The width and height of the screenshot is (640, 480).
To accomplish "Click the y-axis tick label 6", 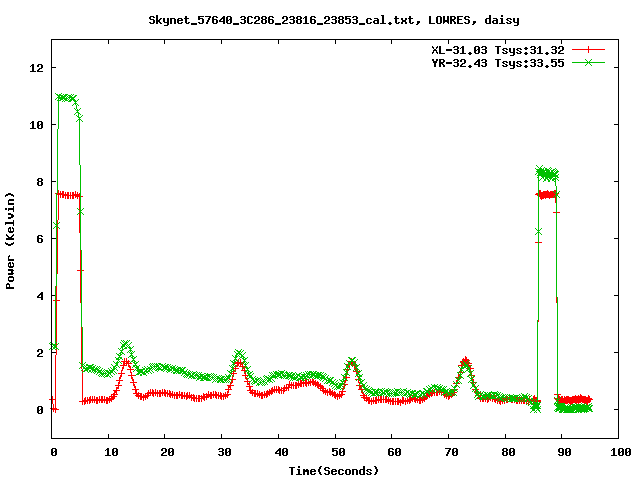I will click(40, 239).
